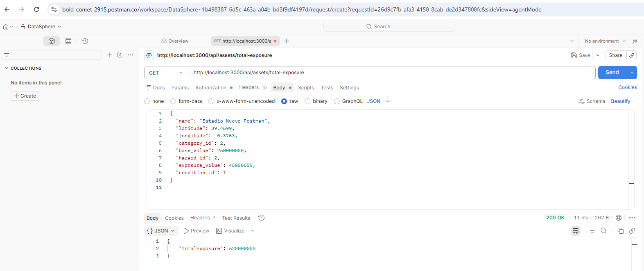Switch to the Overview tab
644x271 pixels.
coord(175,41)
